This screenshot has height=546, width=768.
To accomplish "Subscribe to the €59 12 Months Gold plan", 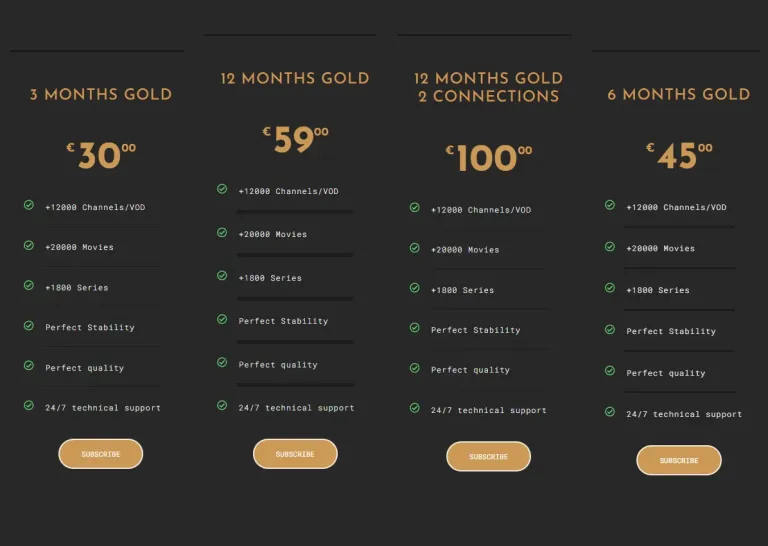I will (295, 454).
